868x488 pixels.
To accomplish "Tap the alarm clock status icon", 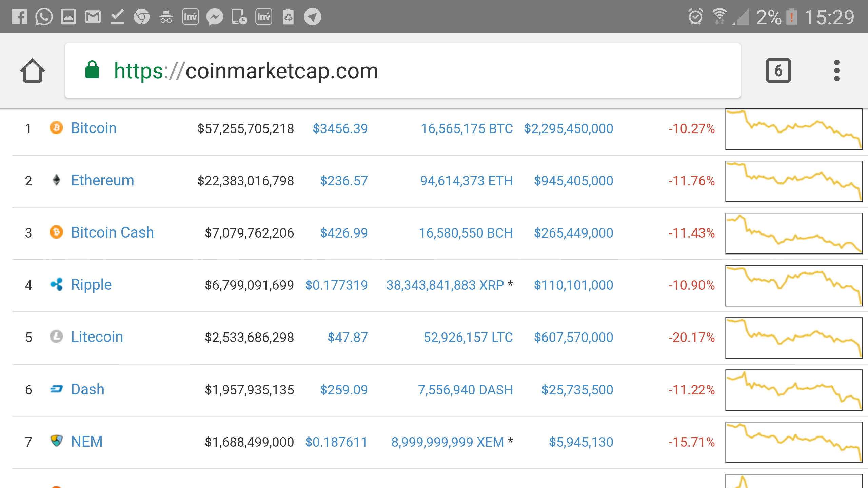I will point(695,17).
